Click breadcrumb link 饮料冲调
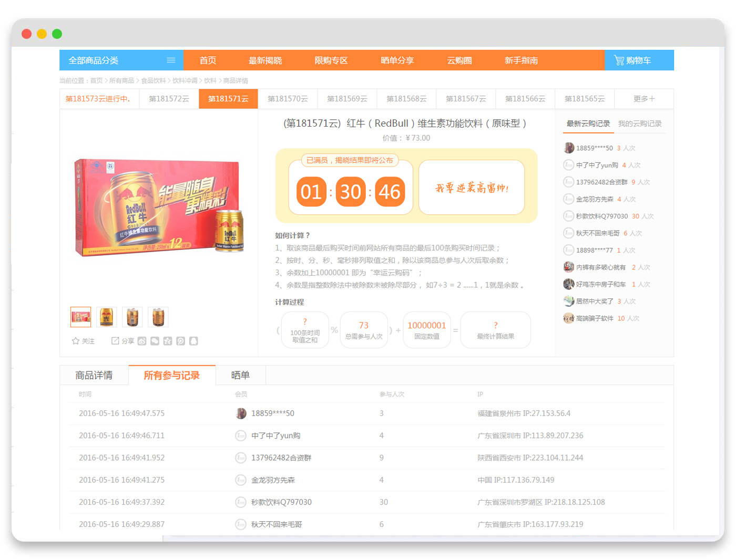 185,80
